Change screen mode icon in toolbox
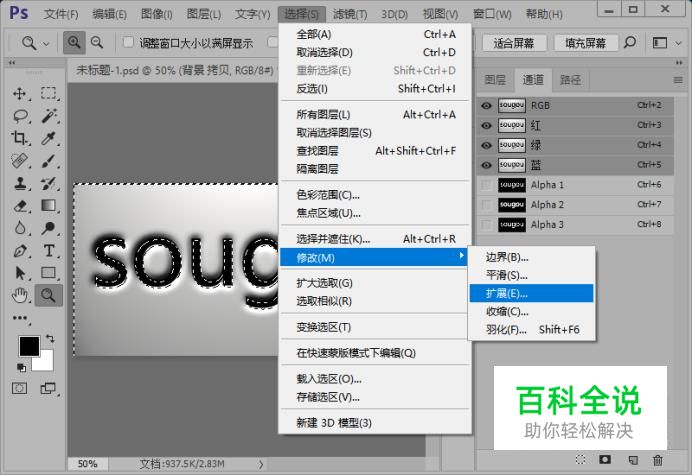The width and height of the screenshot is (692, 475). (x=48, y=388)
